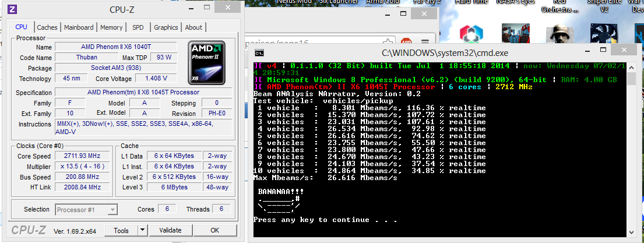Click the Multiplier value x 13.5
The height and width of the screenshot is (243, 644).
tap(82, 167)
